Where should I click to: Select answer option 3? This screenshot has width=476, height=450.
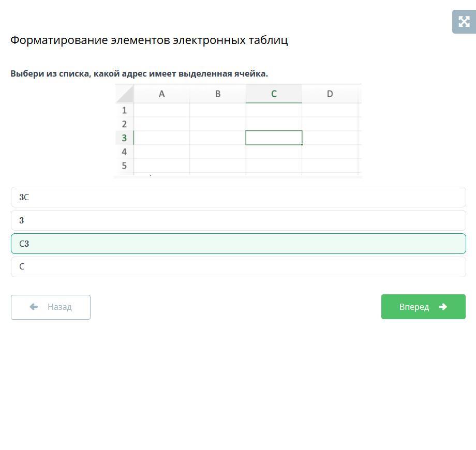pyautogui.click(x=239, y=220)
